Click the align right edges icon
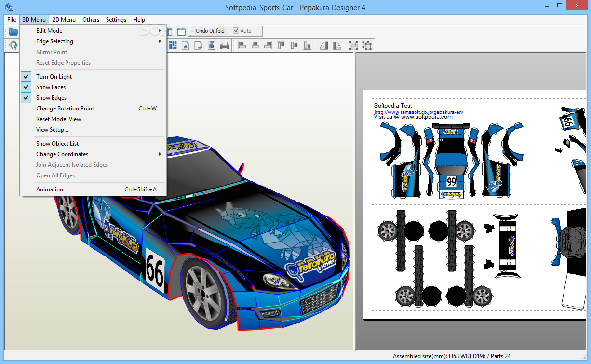 [x=268, y=45]
